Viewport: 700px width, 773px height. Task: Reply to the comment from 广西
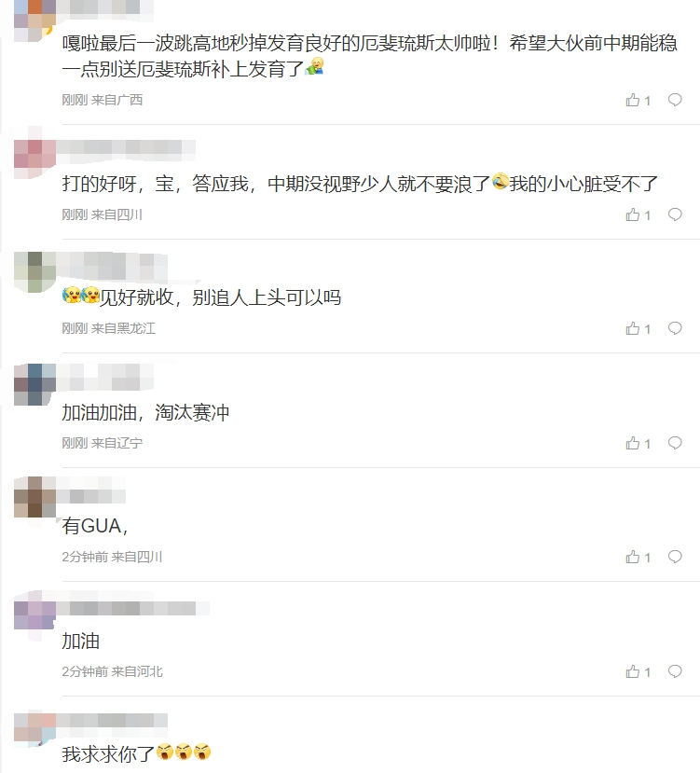click(675, 100)
